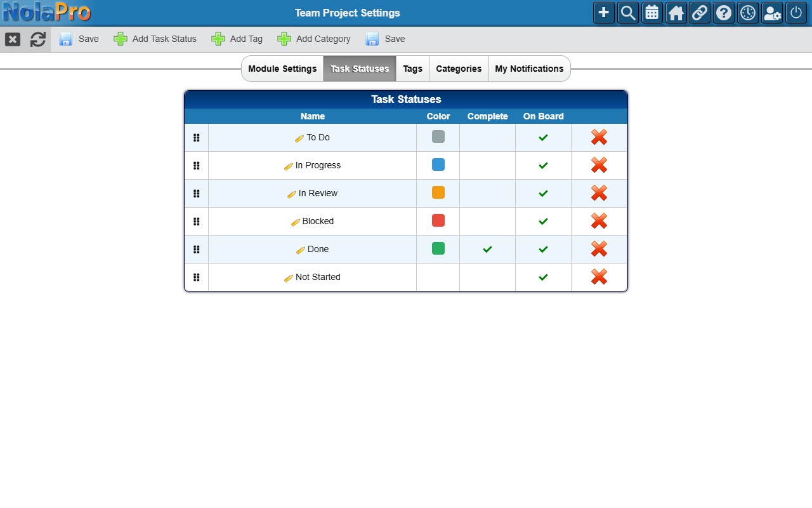Click the Complete column header

coord(488,116)
